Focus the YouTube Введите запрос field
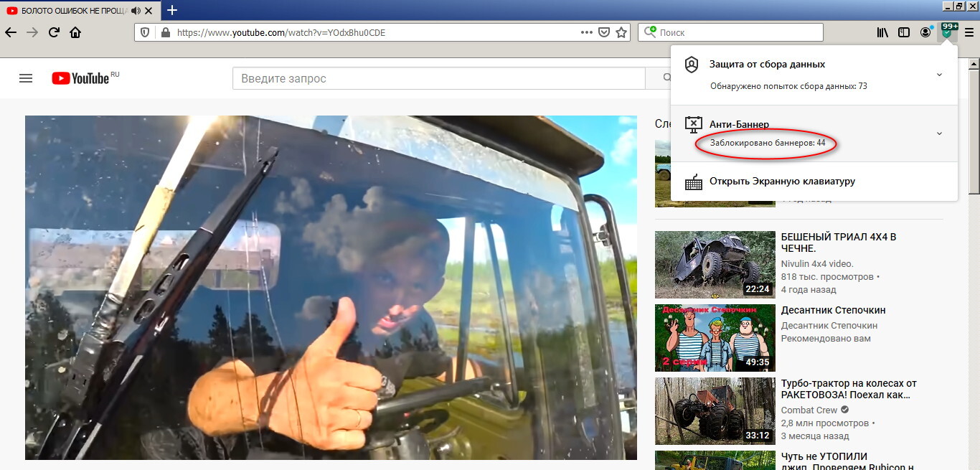Image resolution: width=980 pixels, height=470 pixels. (439, 78)
